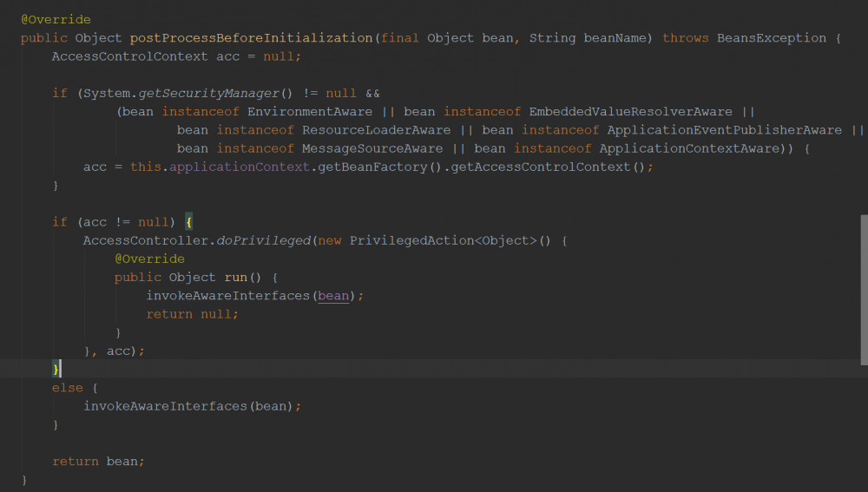Click the EnvironmentAware type
The height and width of the screenshot is (492, 868).
310,112
